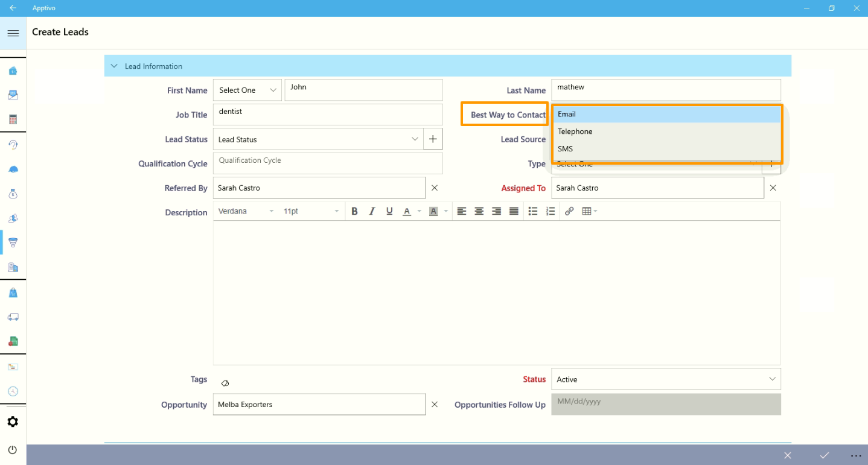Open the hamburger navigation menu

point(13,33)
